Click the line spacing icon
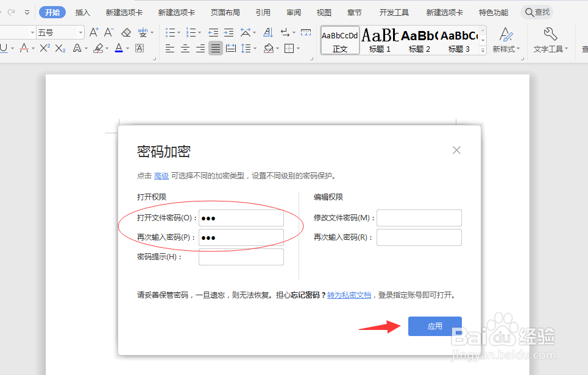 (246, 48)
